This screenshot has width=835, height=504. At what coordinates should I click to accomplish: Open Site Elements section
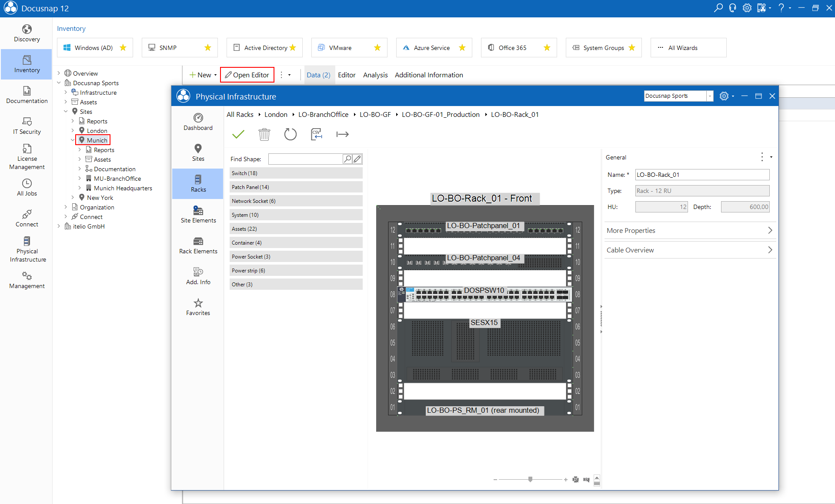coord(198,215)
